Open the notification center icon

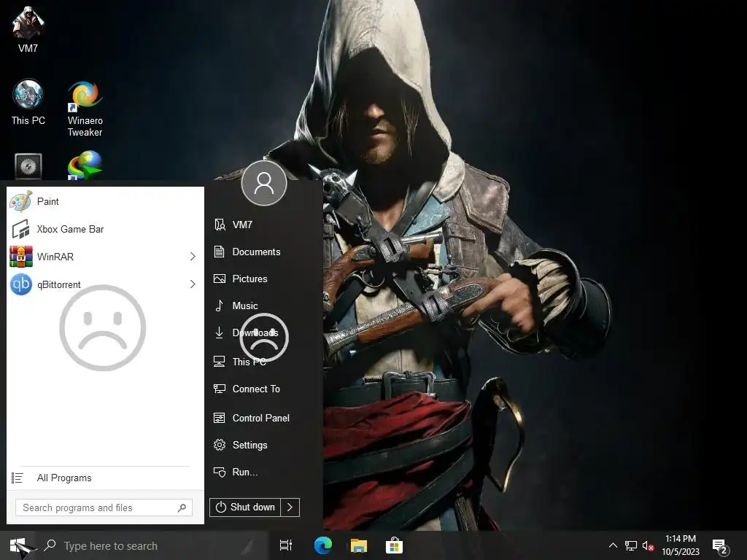coord(720,547)
